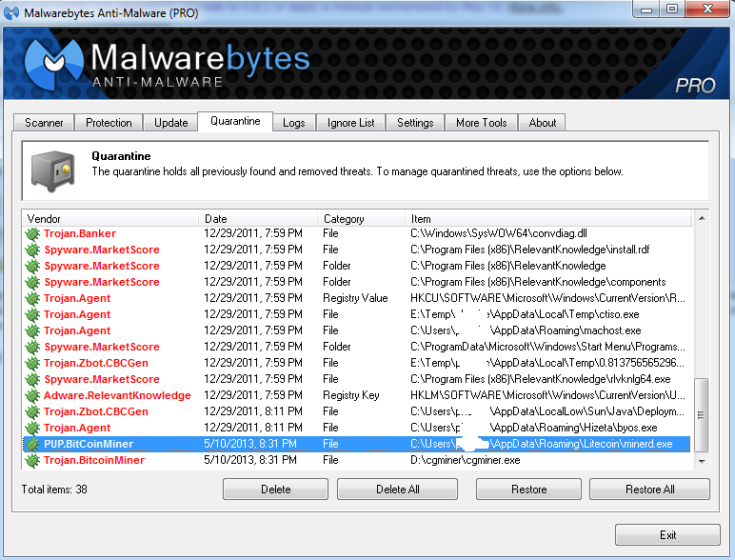Minimize the Malwarebytes window
This screenshot has height=560, width=735.
646,9
